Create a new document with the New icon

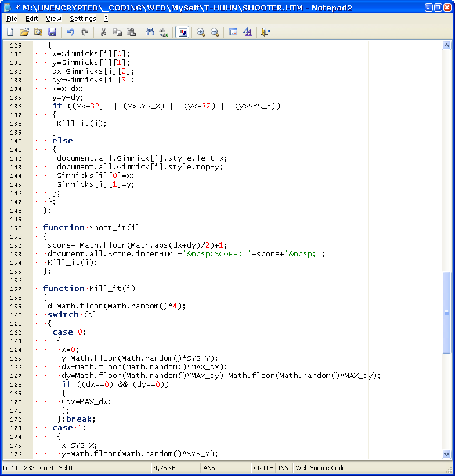(x=10, y=32)
